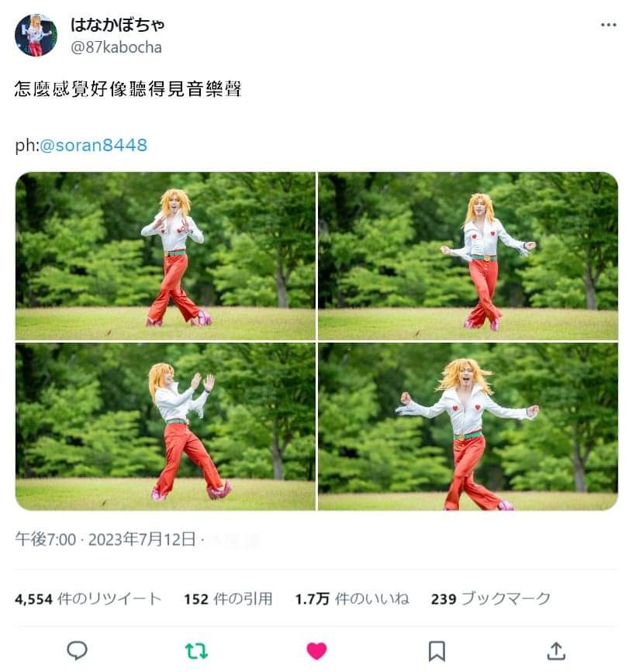Open the author's round profile avatar
Image resolution: width=632 pixels, height=672 pixels.
point(36,35)
